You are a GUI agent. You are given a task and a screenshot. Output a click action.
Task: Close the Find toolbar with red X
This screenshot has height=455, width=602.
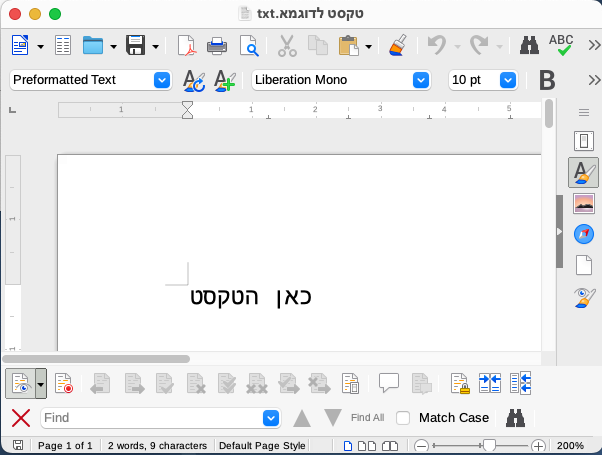click(20, 418)
